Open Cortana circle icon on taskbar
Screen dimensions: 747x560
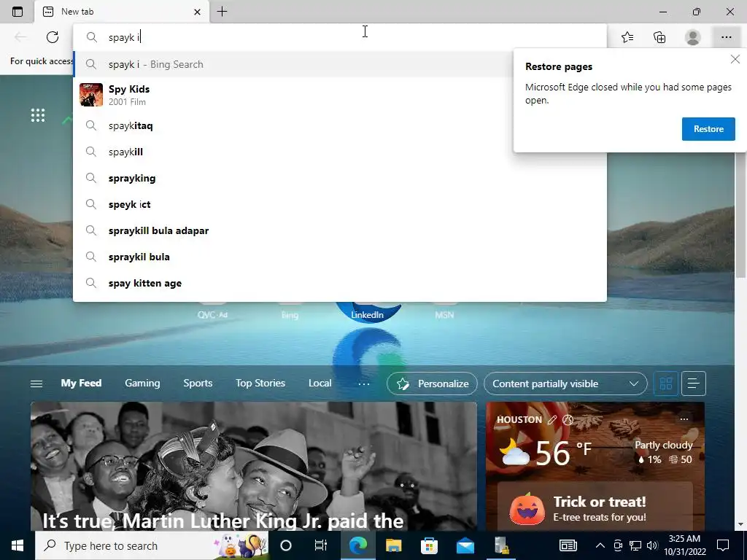coord(286,545)
